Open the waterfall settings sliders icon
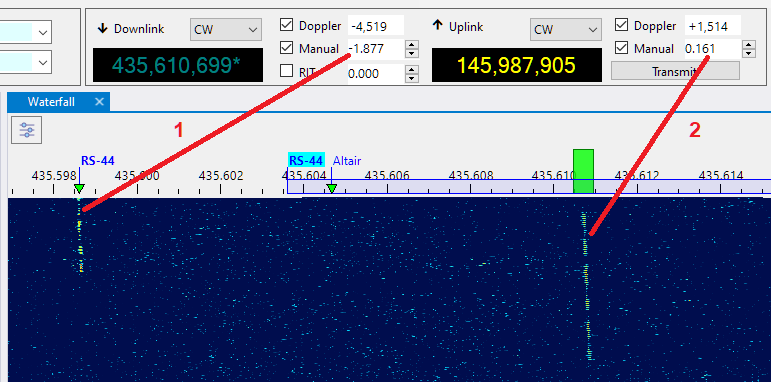771x382 pixels. coord(27,130)
